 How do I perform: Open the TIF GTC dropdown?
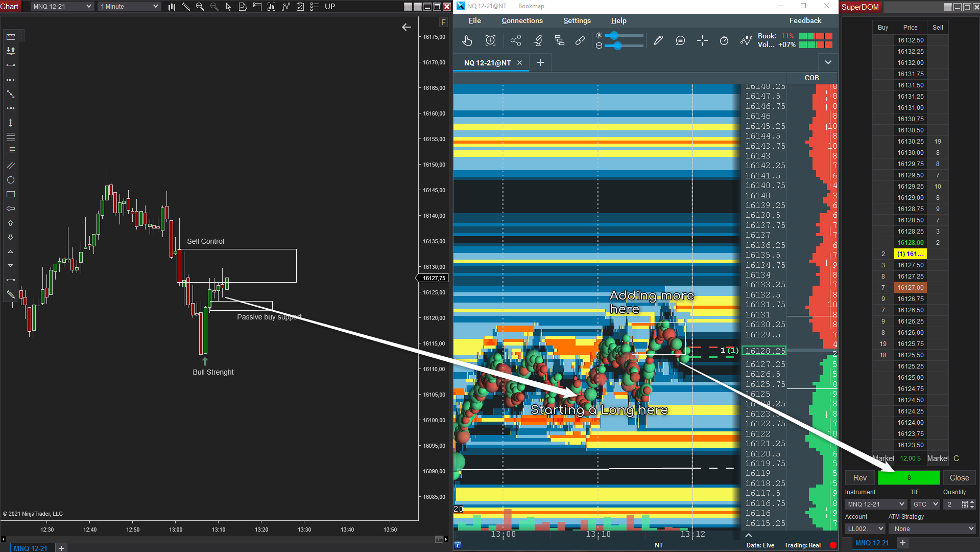(925, 504)
